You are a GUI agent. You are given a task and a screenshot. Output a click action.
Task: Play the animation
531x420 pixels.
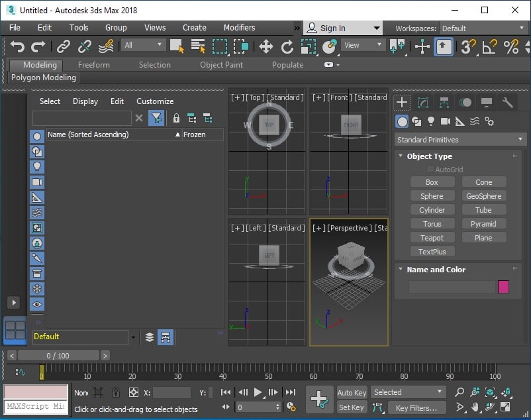[258, 392]
